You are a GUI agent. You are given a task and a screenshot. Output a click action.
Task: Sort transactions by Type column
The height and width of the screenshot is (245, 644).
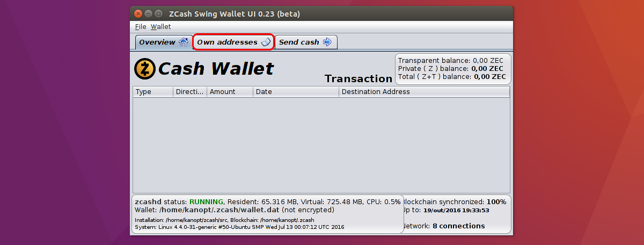point(153,92)
